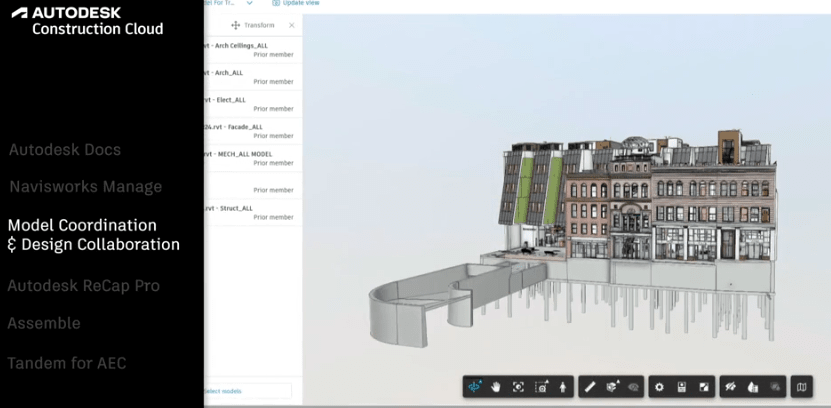Screen dimensions: 831x408
Task: Click Update view
Action: [296, 3]
